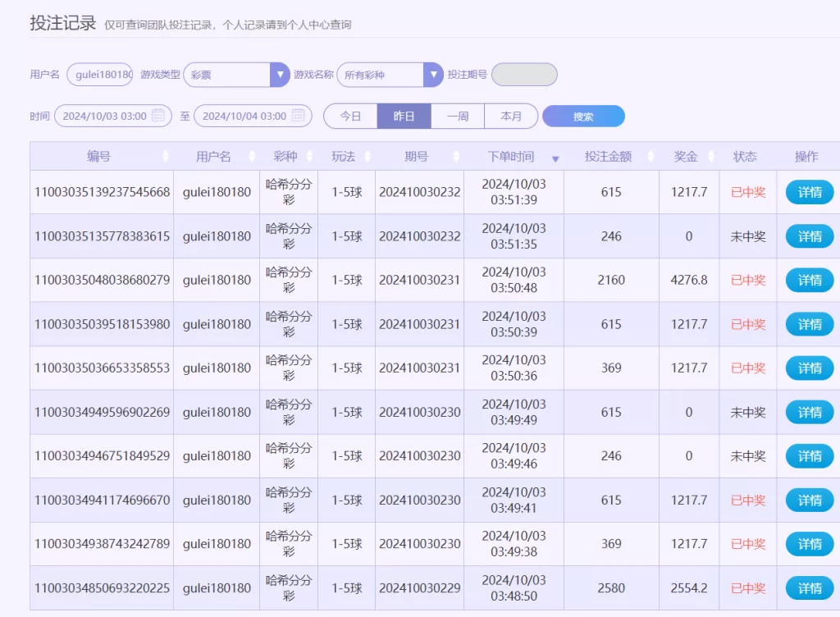Open 详情 for order 11003035048038680279
Viewport: 840px width, 617px height.
tap(810, 280)
